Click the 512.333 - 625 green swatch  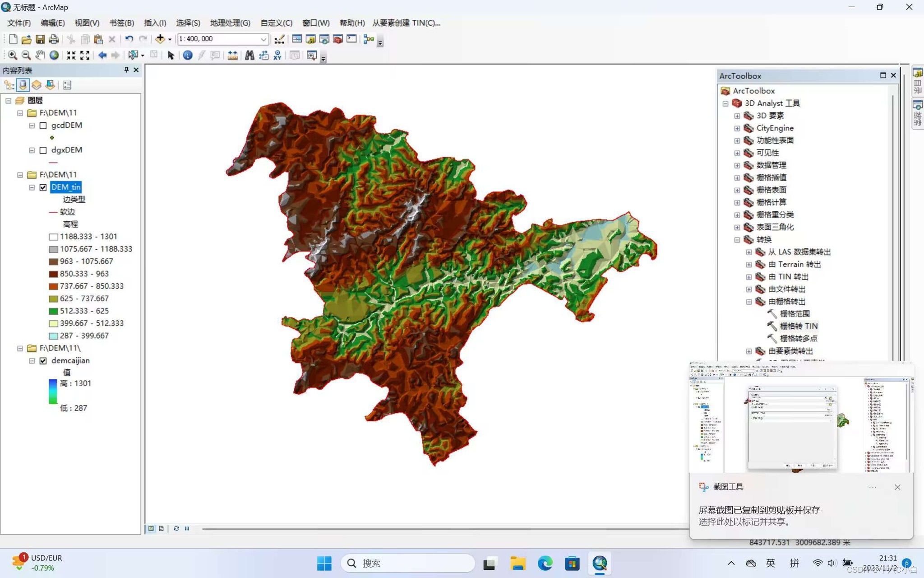pyautogui.click(x=53, y=311)
